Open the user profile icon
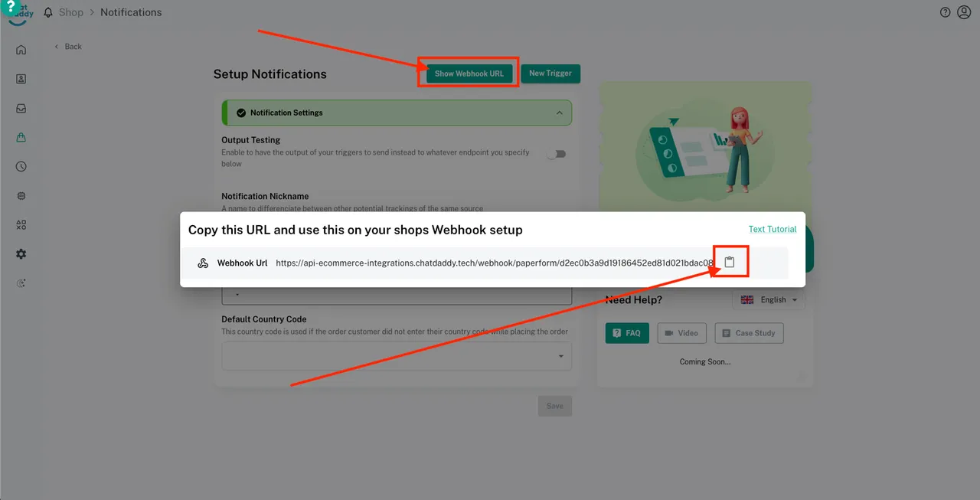This screenshot has height=500, width=980. click(964, 12)
